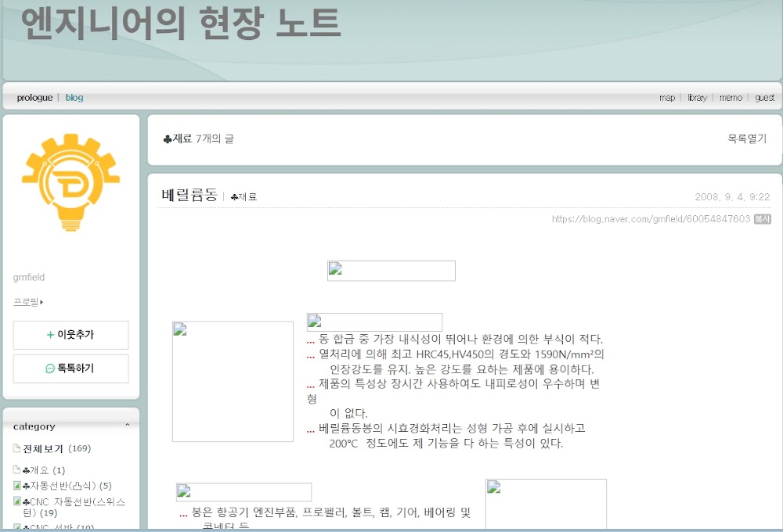Screen dimensions: 783x532
Task: Click the 이웃추가 button
Action: pos(71,335)
